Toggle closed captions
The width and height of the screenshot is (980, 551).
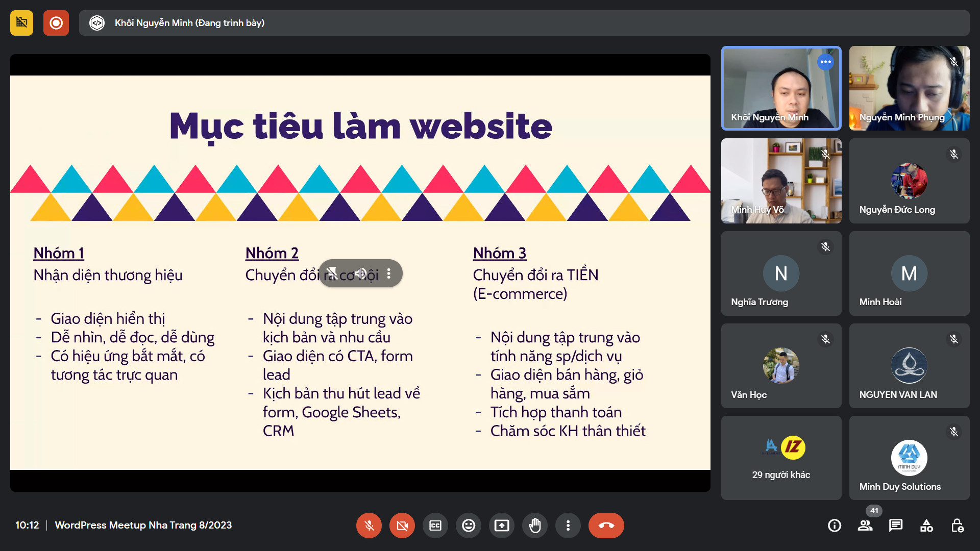435,525
